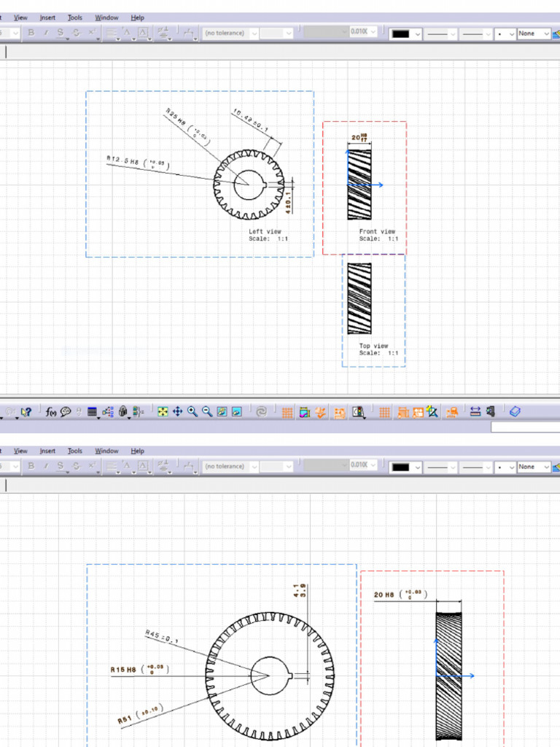Click text alignment icon in upper toolbar
560x747 pixels.
pyautogui.click(x=112, y=33)
